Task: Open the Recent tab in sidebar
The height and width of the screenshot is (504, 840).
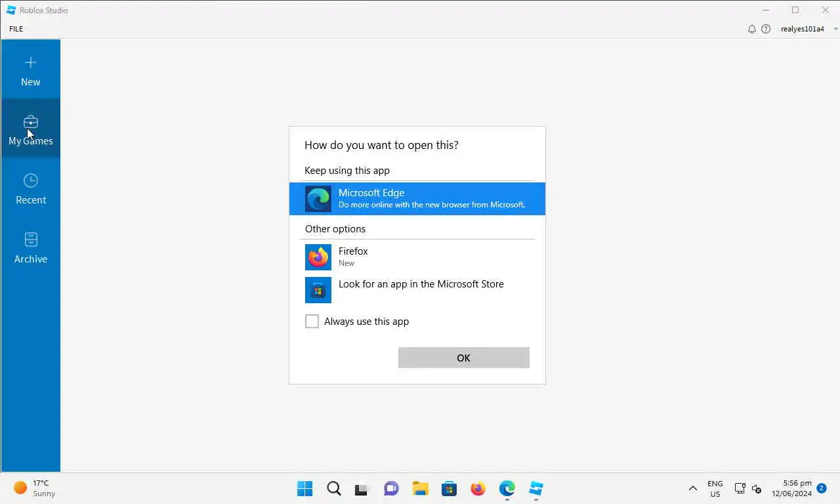Action: pyautogui.click(x=31, y=188)
